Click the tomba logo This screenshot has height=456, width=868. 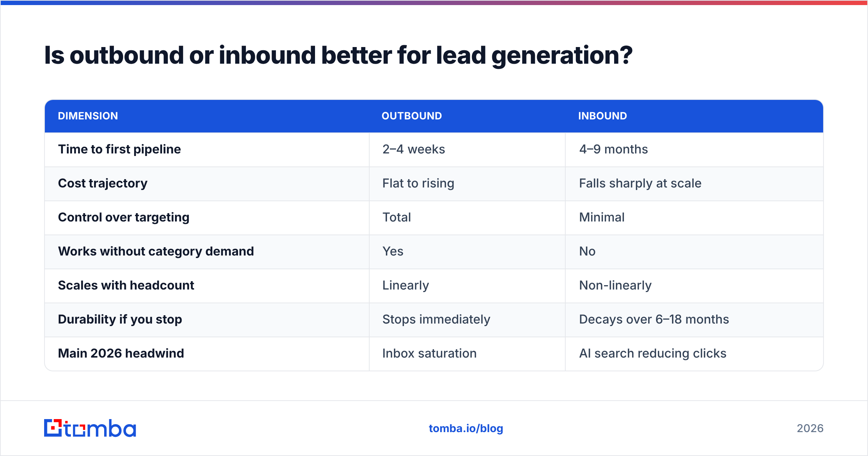[90, 428]
